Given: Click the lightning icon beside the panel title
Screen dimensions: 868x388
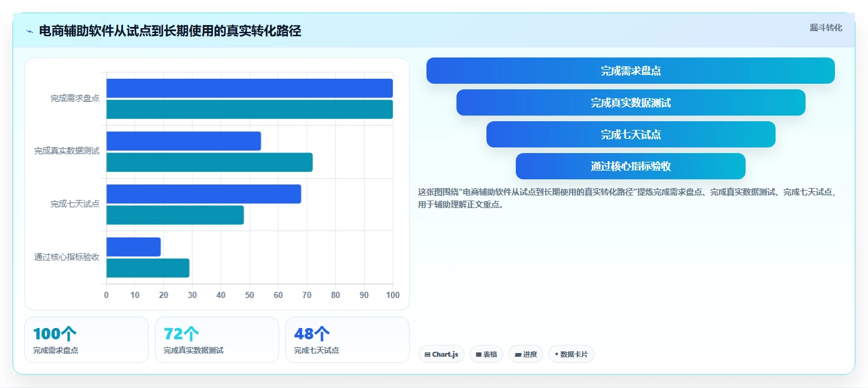Looking at the screenshot, I should point(29,31).
